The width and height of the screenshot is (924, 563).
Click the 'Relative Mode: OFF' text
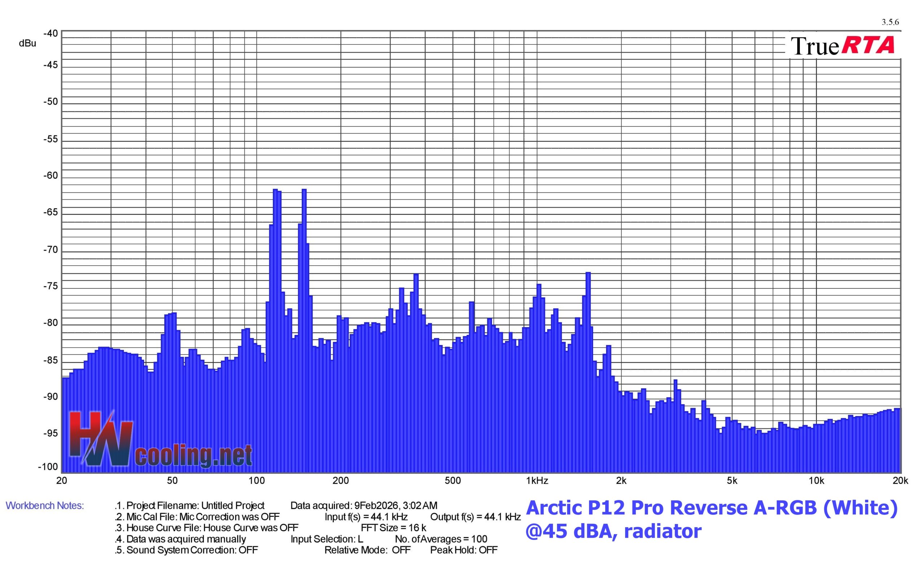point(367,550)
